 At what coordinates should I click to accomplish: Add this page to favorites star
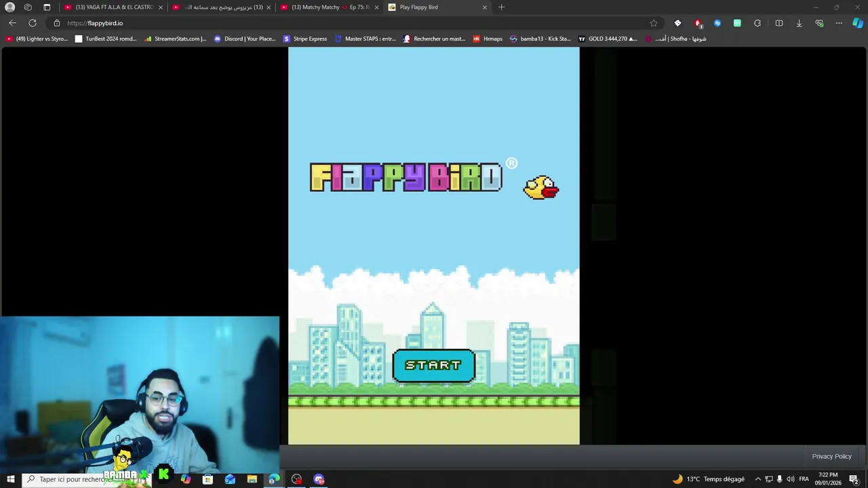click(x=654, y=23)
